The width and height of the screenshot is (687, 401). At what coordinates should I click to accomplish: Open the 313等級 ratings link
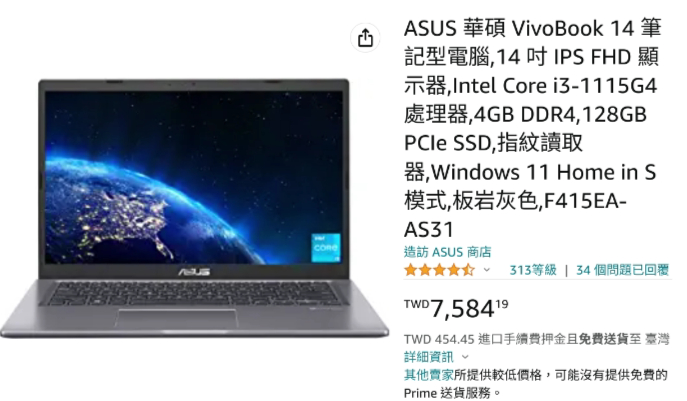tap(533, 270)
